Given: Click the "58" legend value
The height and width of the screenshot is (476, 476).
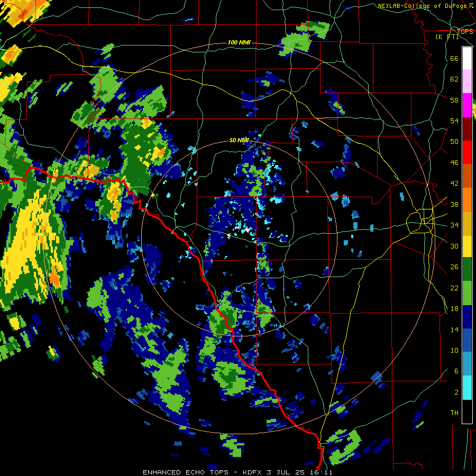Looking at the screenshot, I should (x=454, y=100).
